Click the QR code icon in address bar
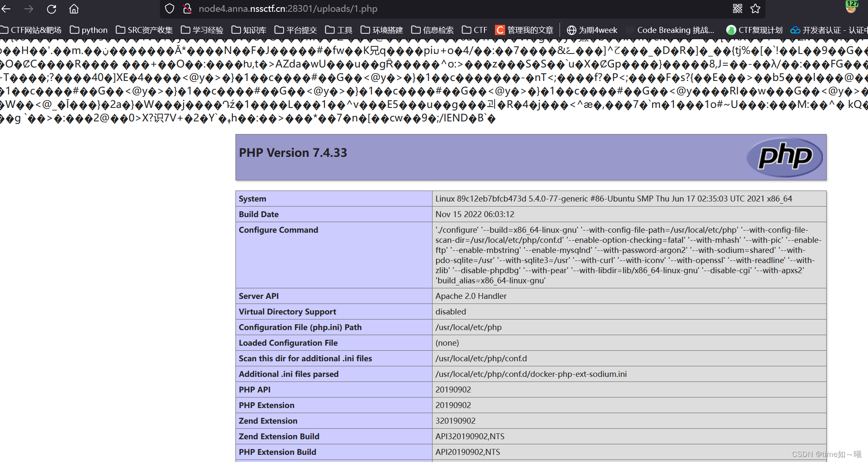The height and width of the screenshot is (462, 868). coord(738,9)
